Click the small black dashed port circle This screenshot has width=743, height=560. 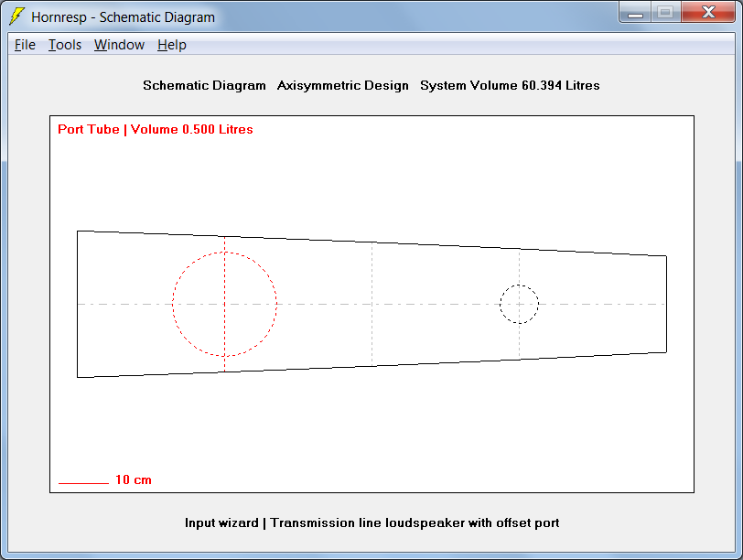click(x=520, y=304)
